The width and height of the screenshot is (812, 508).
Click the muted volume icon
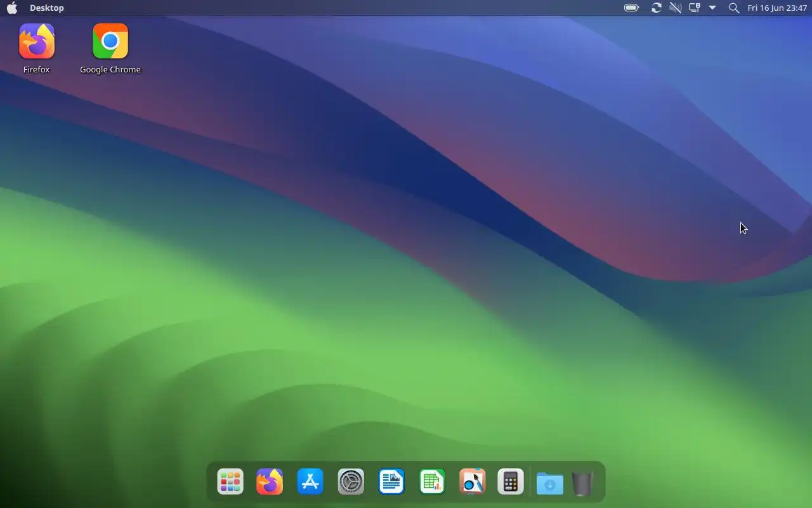(x=676, y=8)
